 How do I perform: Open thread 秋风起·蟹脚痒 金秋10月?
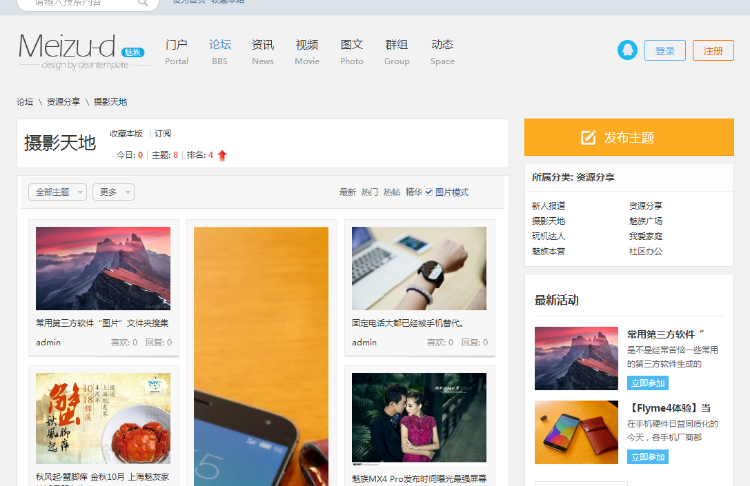click(102, 477)
